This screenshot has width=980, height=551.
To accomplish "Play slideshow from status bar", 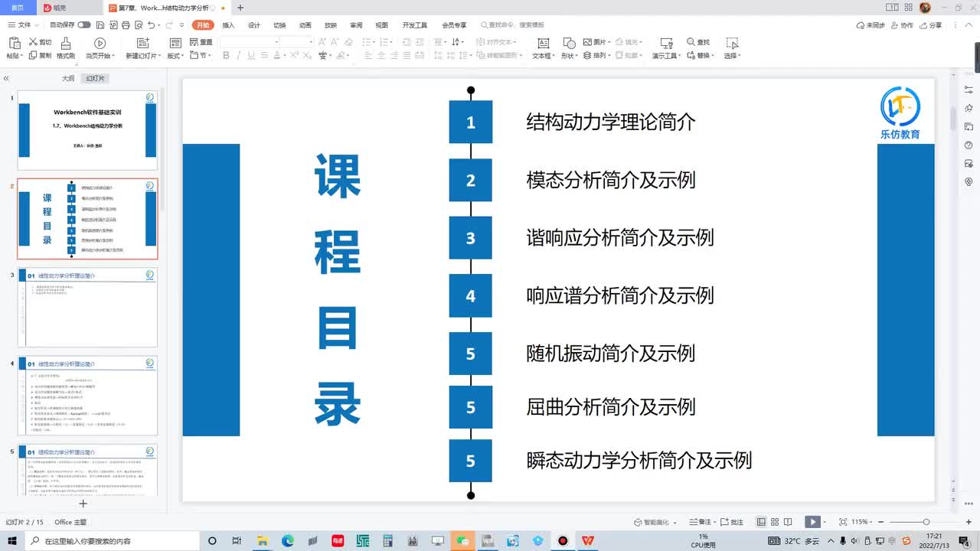I will 812,522.
